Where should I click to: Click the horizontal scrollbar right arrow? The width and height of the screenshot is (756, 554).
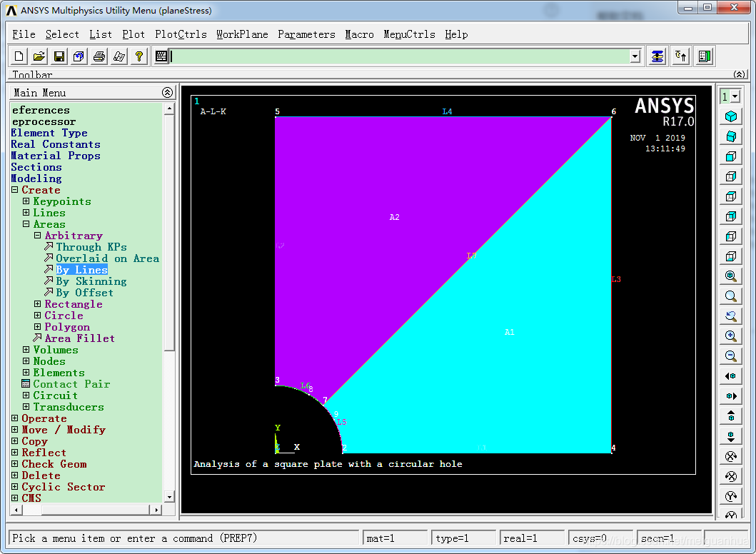click(156, 510)
